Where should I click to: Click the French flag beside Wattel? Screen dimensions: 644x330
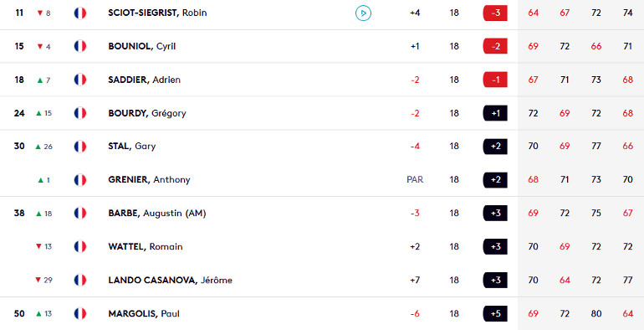click(x=80, y=247)
